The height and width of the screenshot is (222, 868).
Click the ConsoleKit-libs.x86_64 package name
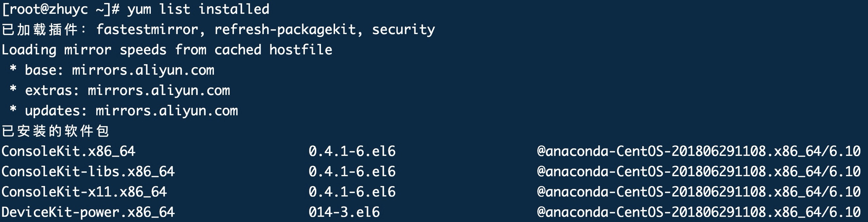pyautogui.click(x=88, y=172)
